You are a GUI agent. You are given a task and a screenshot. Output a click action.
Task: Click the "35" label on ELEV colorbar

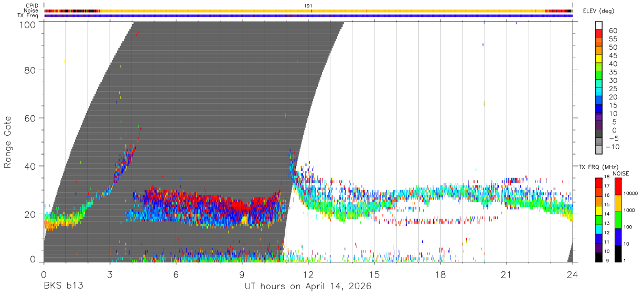(x=614, y=72)
